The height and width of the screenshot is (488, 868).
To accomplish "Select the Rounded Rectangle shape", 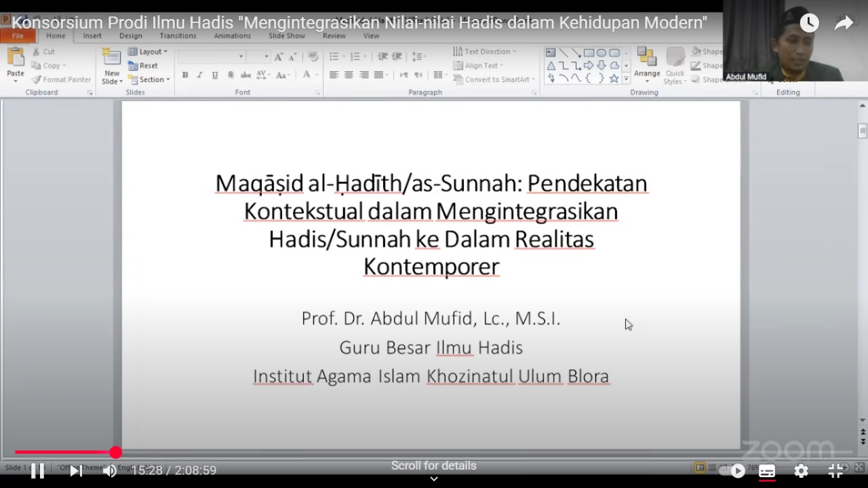I will pyautogui.click(x=614, y=53).
